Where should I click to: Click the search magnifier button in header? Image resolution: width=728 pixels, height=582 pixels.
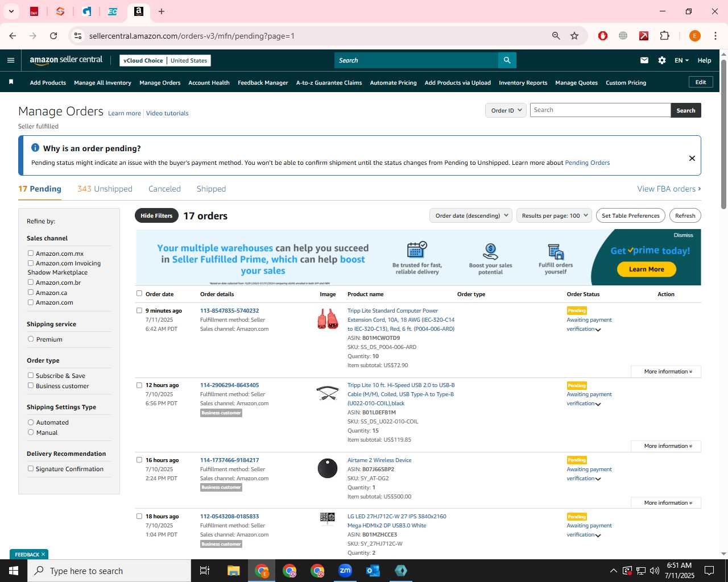tap(507, 60)
